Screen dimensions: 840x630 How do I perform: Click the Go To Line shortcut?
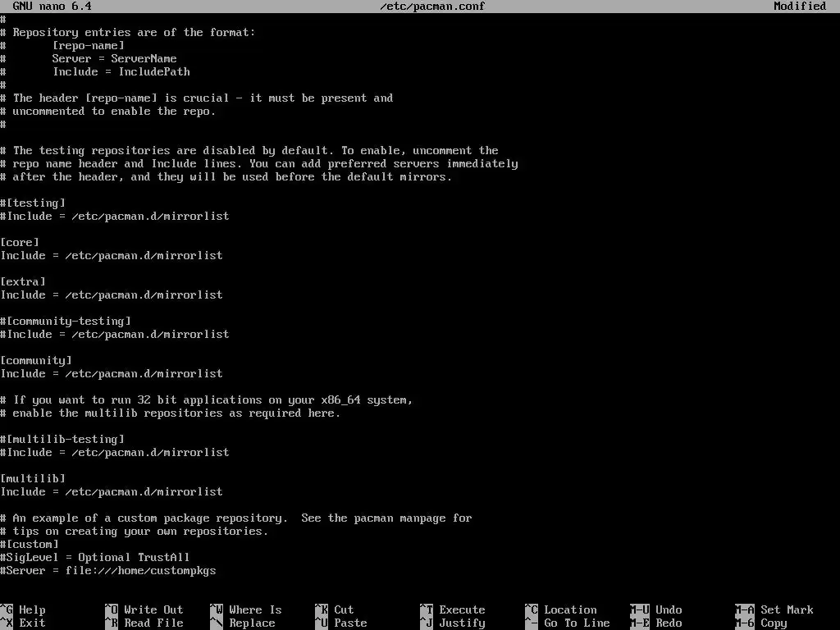coord(568,623)
